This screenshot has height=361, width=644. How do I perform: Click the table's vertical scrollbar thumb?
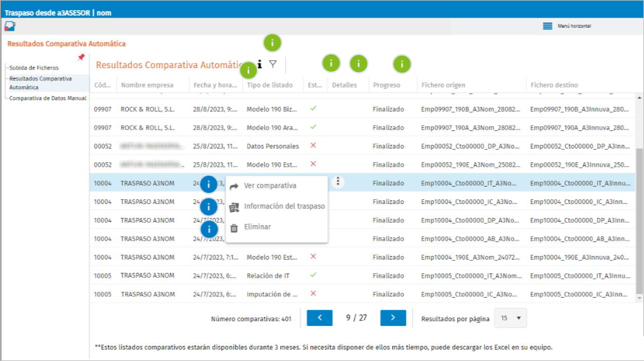639,222
